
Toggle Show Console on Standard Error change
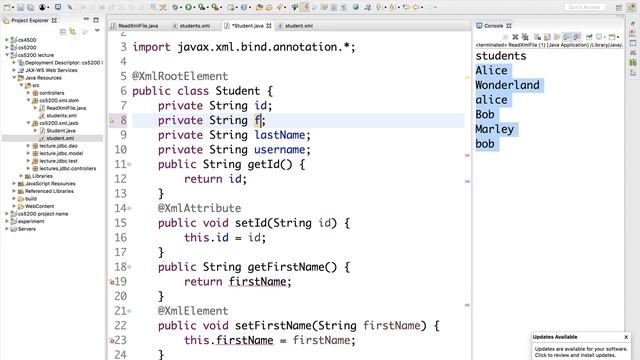point(576,37)
